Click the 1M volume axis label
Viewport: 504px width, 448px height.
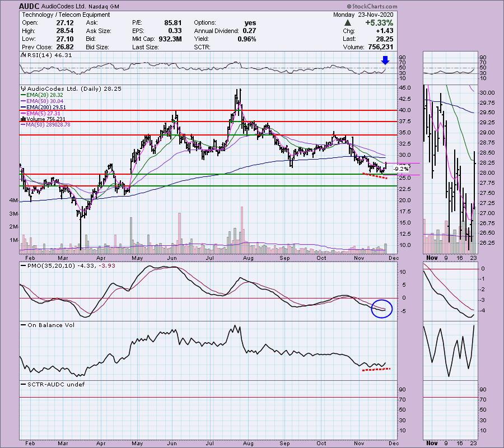13,240
